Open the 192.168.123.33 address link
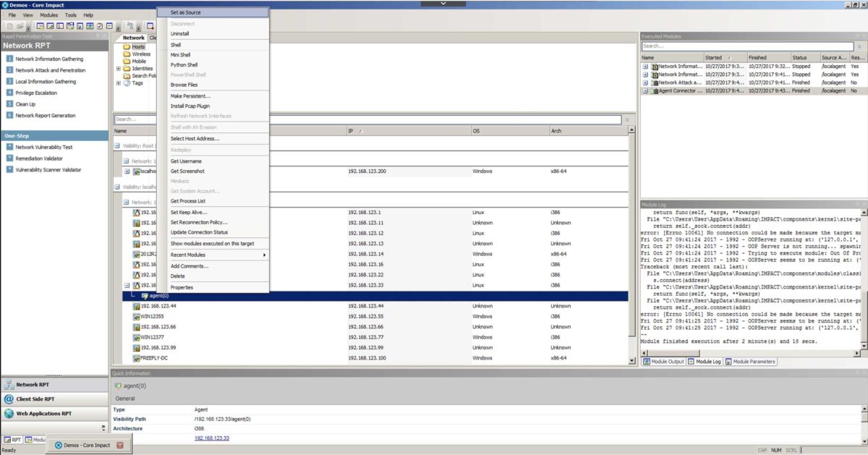868x455 pixels. (x=211, y=438)
